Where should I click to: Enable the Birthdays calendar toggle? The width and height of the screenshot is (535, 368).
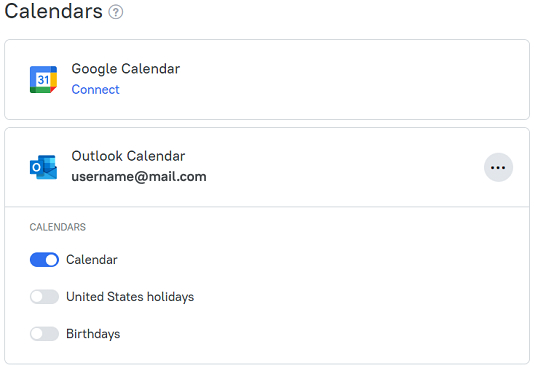click(x=44, y=334)
